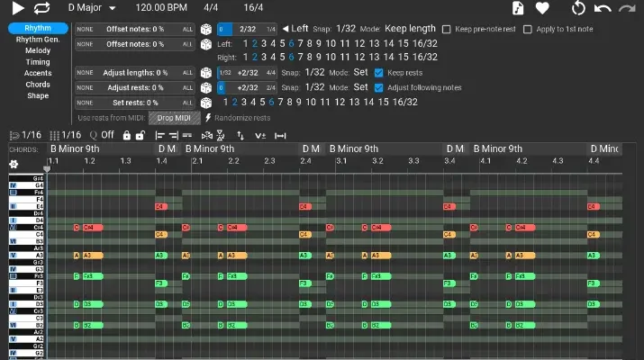Click the undo arrow icon

[x=603, y=8]
